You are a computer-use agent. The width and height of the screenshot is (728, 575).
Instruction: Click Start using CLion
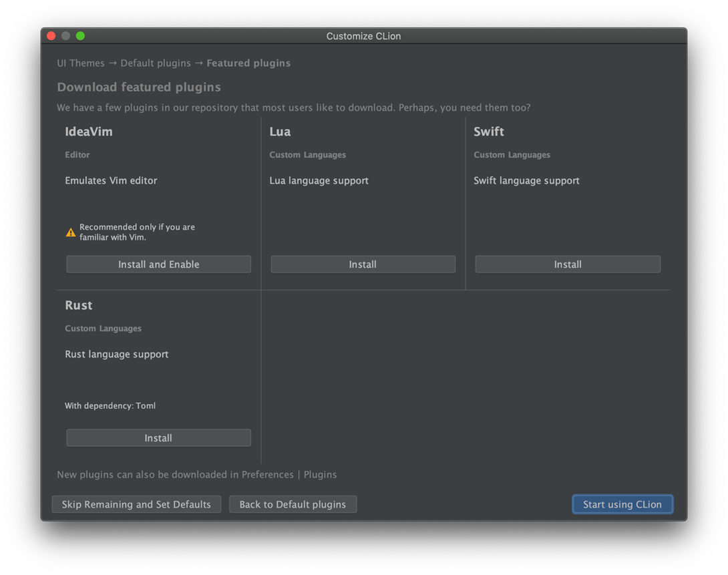coord(622,504)
